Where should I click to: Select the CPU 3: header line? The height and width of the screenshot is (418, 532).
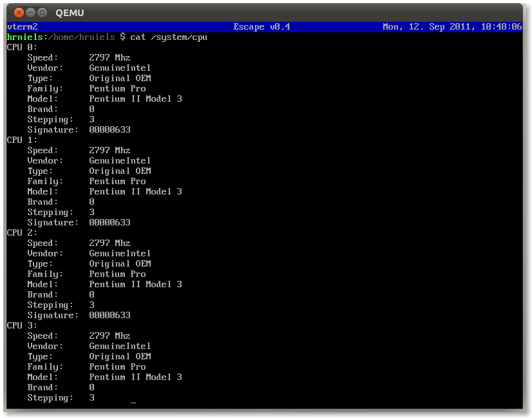tap(22, 325)
